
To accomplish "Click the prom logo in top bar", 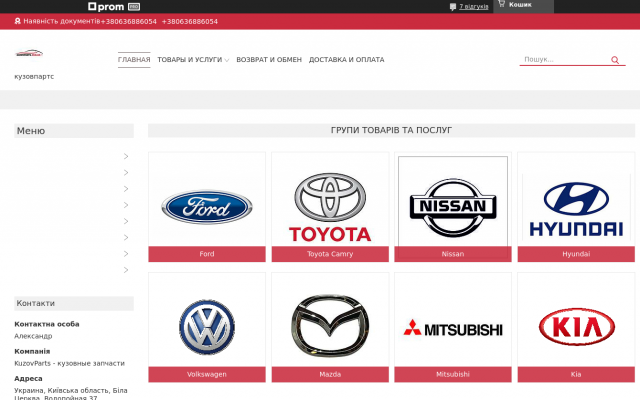I will pyautogui.click(x=106, y=7).
